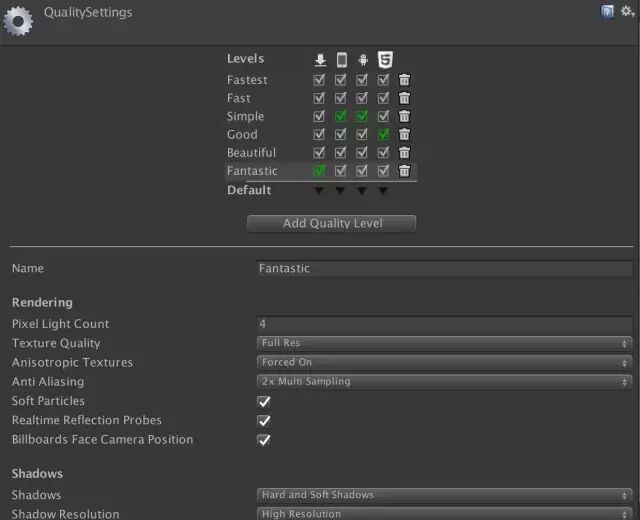Toggle Good level WebGL green checkbox
Viewport: 640px width, 520px height.
coord(383,134)
